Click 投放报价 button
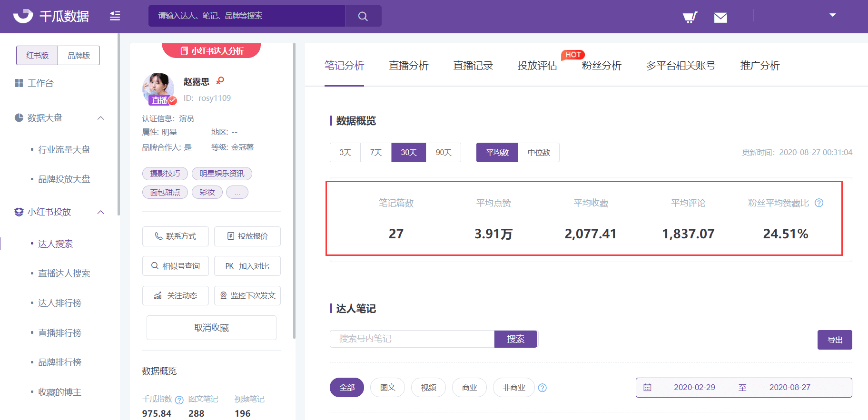The height and width of the screenshot is (420, 868). [247, 236]
